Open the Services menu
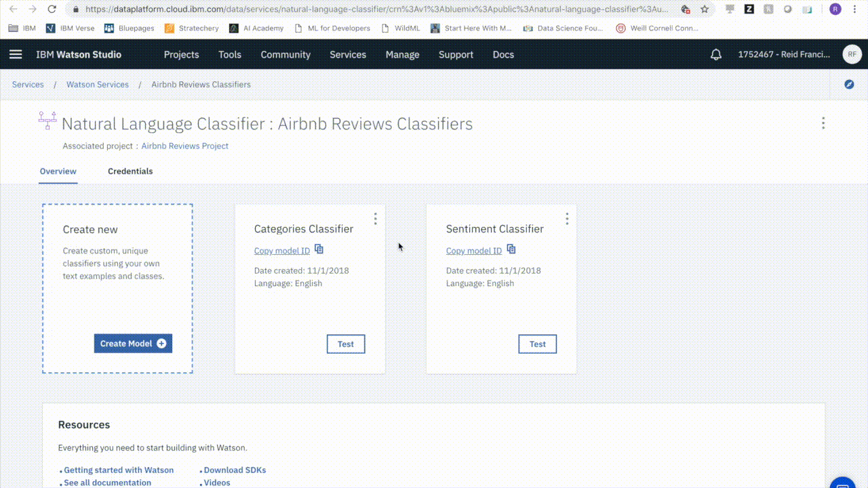The width and height of the screenshot is (868, 488). pyautogui.click(x=348, y=54)
